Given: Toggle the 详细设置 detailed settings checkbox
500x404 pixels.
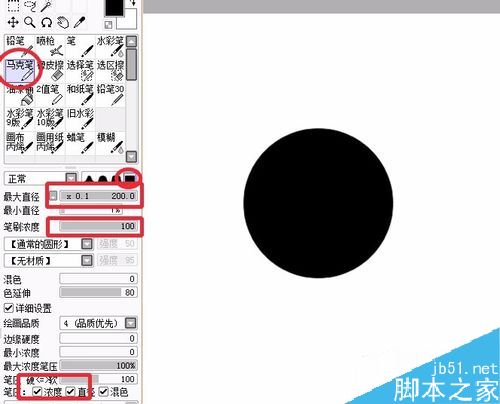Looking at the screenshot, I should pos(9,307).
